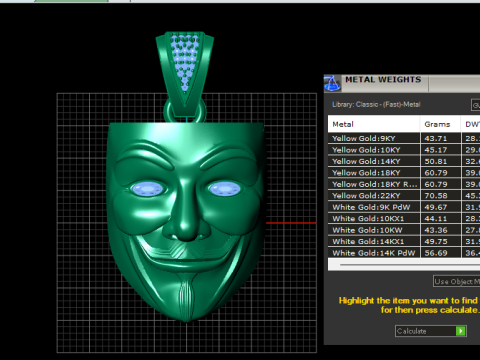Click the 43.36 grams value
This screenshot has height=360, width=480.
click(436, 230)
